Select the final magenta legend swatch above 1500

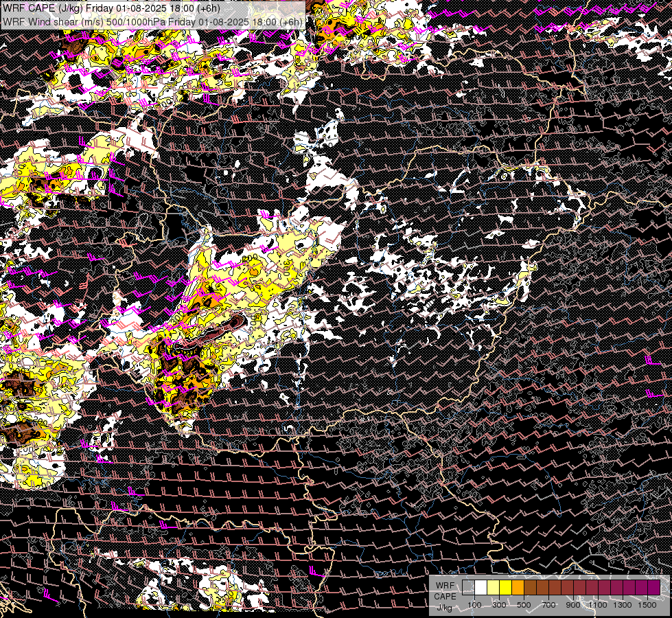(x=653, y=587)
